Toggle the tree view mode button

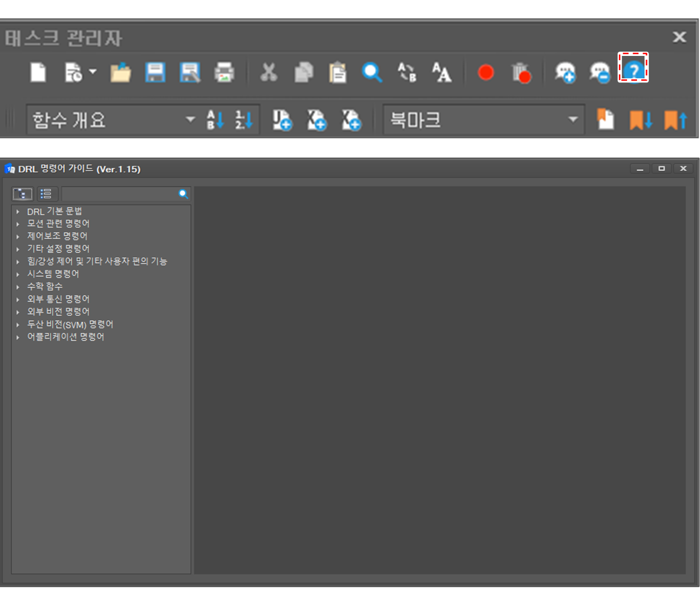tap(22, 194)
